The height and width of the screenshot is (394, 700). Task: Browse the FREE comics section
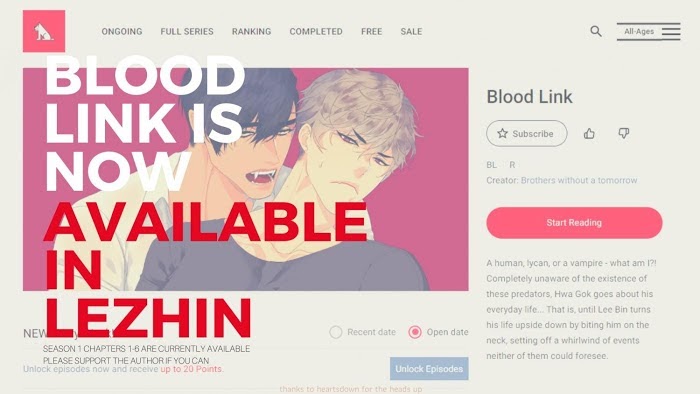371,32
